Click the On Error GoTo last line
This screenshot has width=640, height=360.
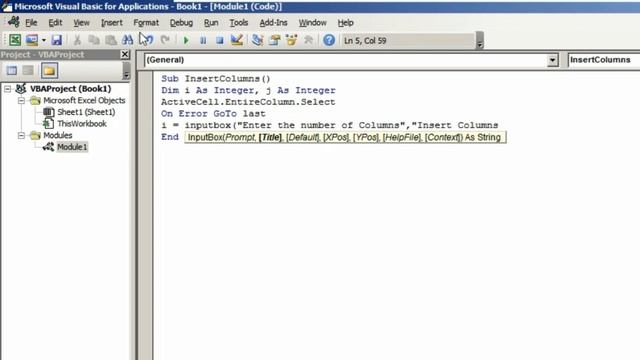[x=213, y=113]
